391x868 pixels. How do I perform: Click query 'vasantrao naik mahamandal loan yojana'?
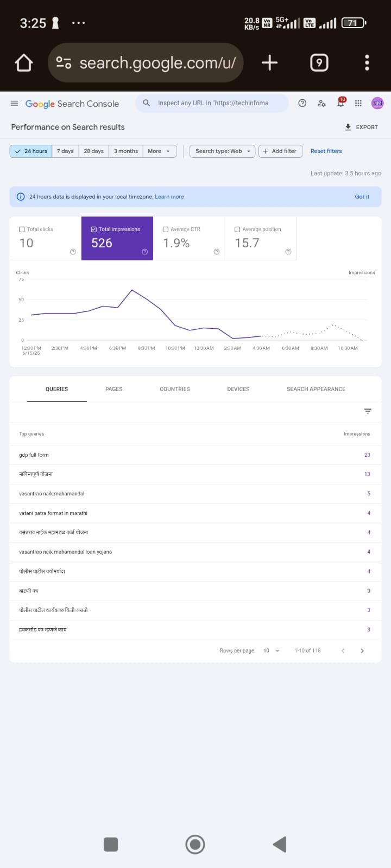tap(65, 552)
